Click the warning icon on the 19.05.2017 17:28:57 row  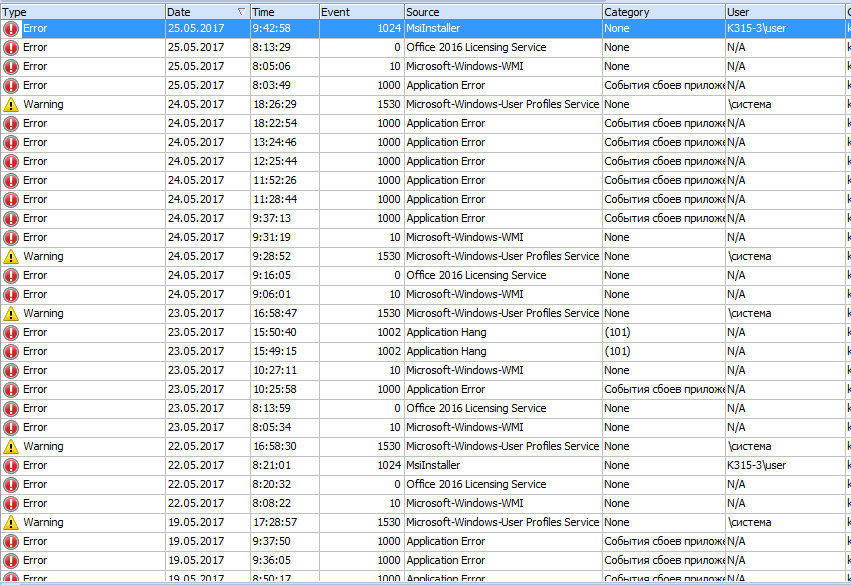click(x=11, y=523)
